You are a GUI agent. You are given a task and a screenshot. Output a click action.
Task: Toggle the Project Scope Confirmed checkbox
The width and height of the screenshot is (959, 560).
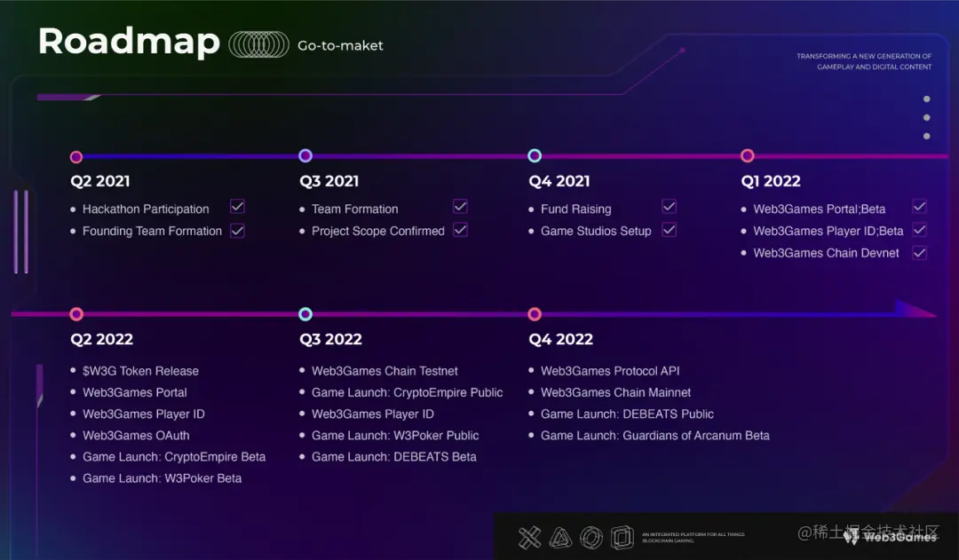tap(460, 229)
